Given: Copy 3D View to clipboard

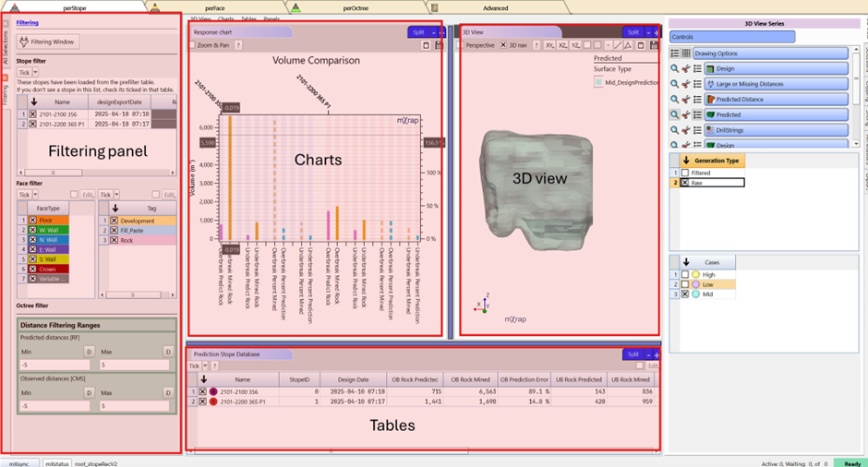Looking at the screenshot, I should [641, 45].
